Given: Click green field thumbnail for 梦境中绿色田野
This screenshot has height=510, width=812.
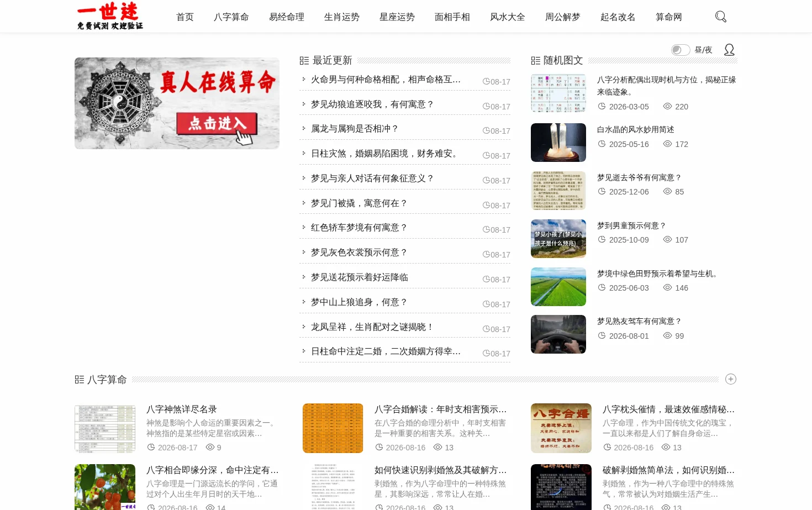Looking at the screenshot, I should point(558,287).
